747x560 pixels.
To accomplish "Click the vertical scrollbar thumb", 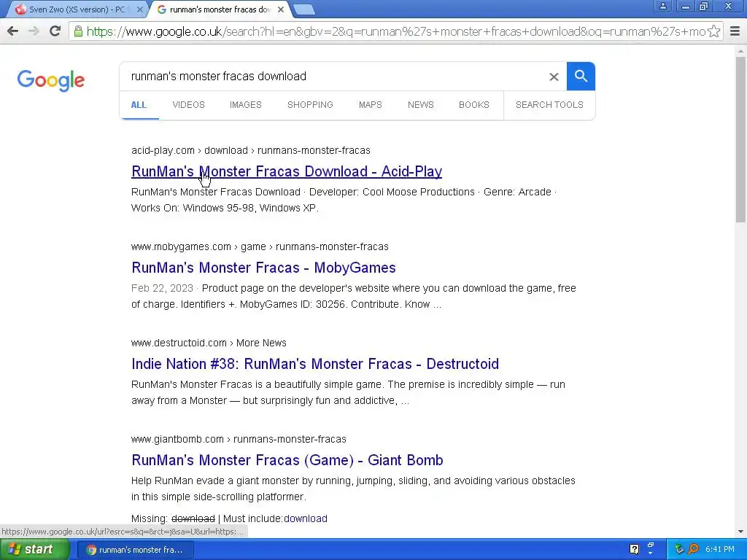I will click(741, 139).
